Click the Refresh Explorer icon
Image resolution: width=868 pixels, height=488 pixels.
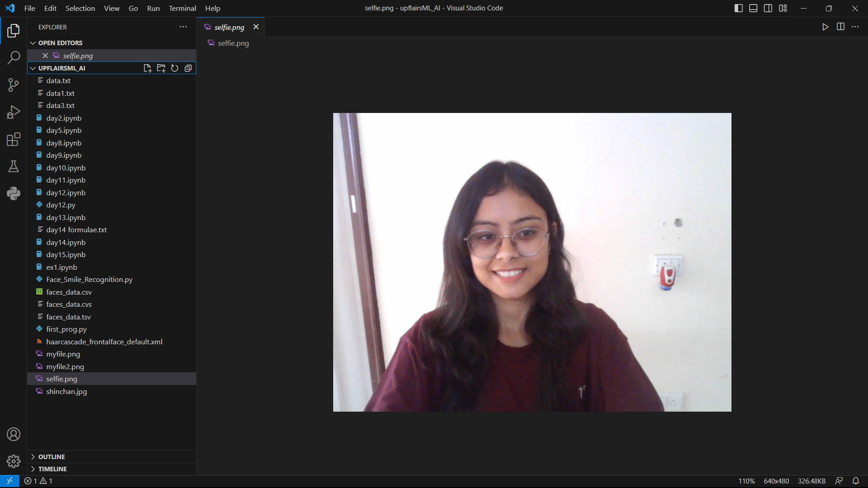point(175,68)
